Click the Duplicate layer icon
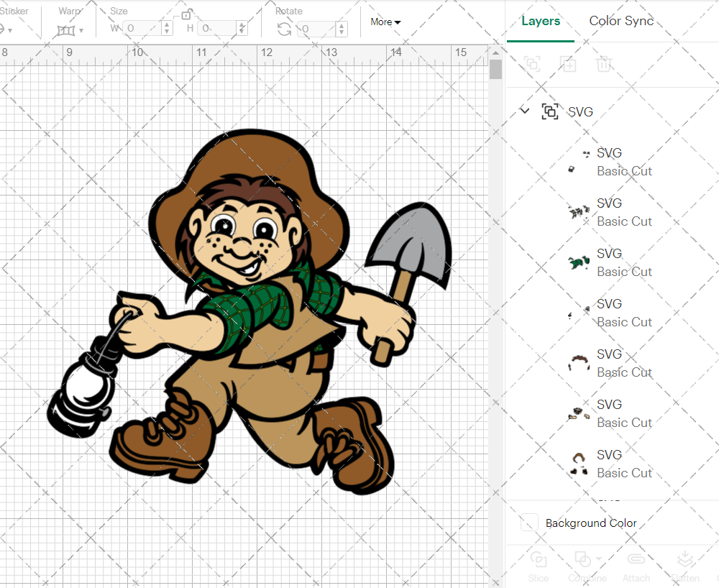Image resolution: width=719 pixels, height=588 pixels. 568,64
